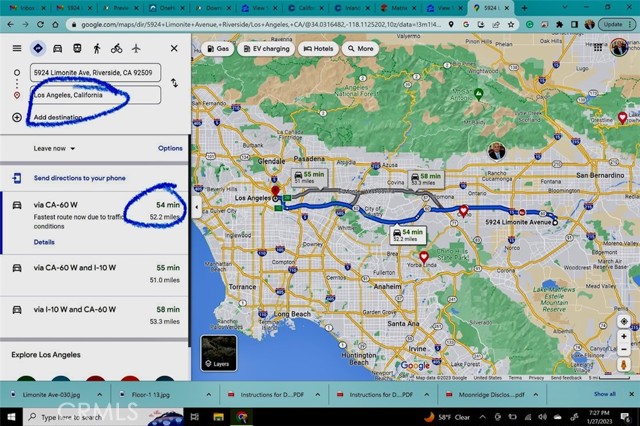Open the Google Maps hamburger menu
The height and width of the screenshot is (426, 640).
coord(16,48)
